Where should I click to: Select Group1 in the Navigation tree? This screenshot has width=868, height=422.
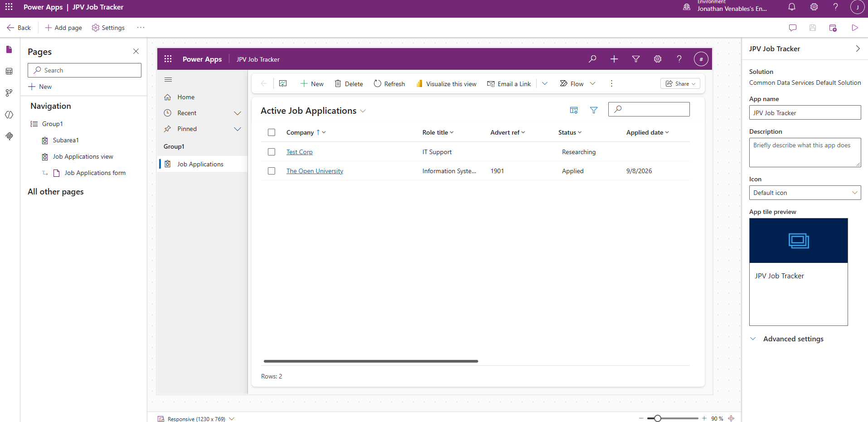pyautogui.click(x=52, y=124)
